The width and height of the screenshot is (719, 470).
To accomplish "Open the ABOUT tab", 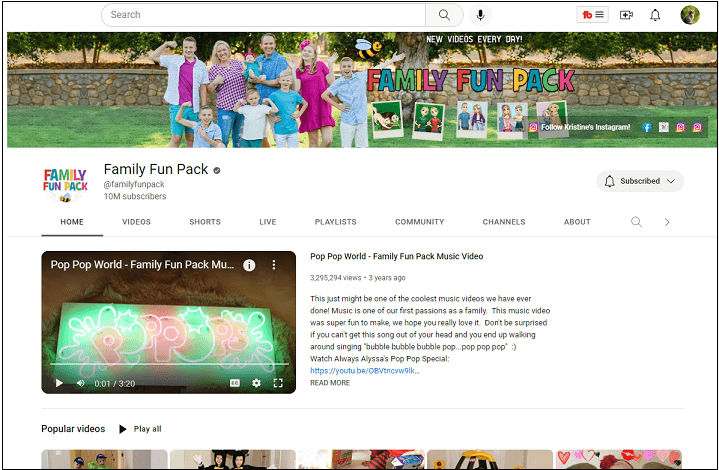I will click(577, 222).
